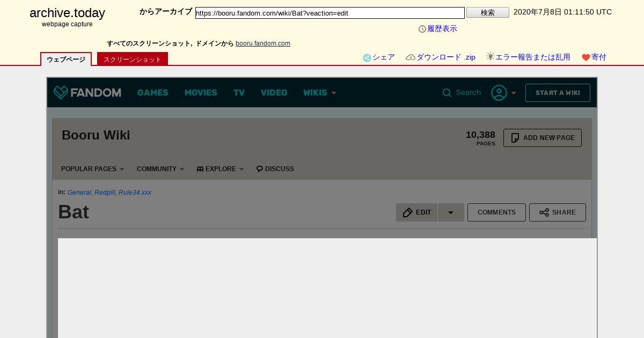644x338 pixels.
Task: Click the heart donate icon
Action: [586, 58]
